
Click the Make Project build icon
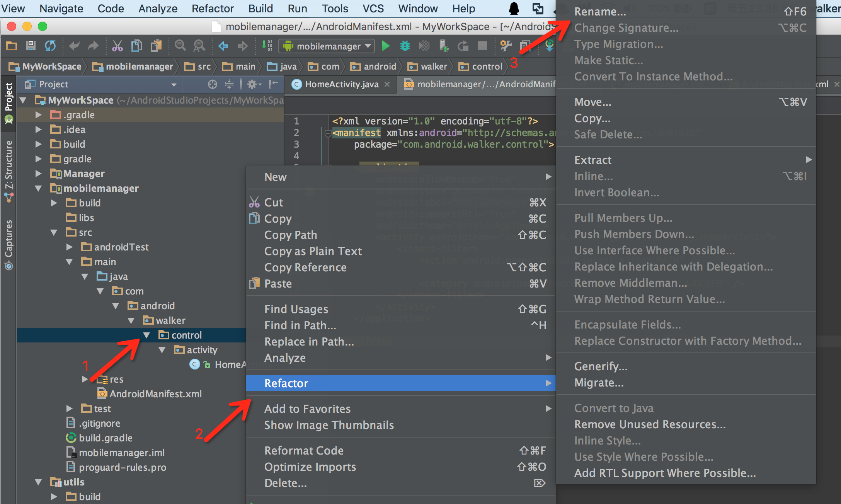[x=267, y=46]
